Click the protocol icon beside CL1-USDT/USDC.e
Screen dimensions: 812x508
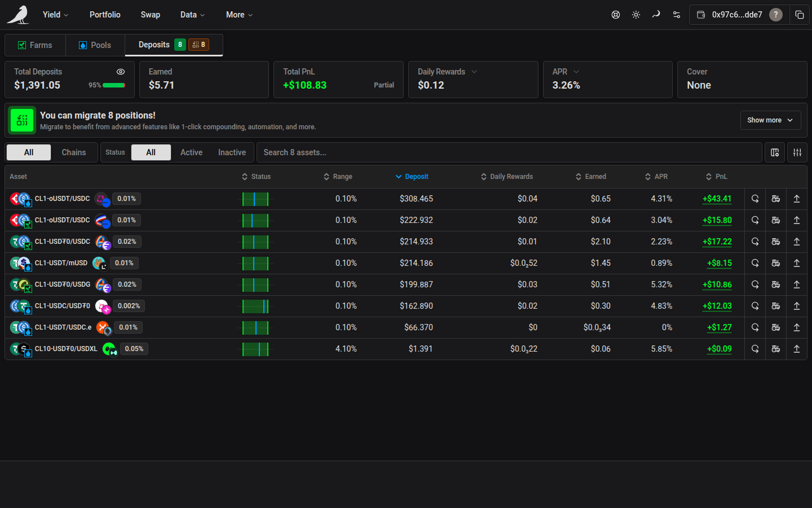[104, 328]
